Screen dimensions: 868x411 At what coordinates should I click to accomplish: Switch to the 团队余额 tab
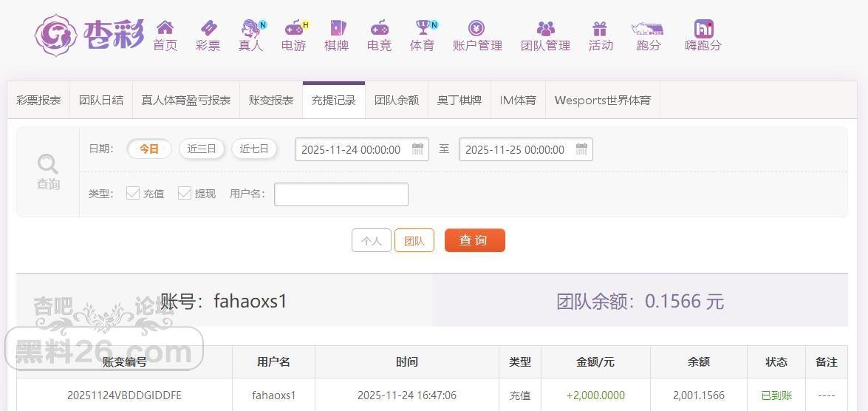click(397, 101)
